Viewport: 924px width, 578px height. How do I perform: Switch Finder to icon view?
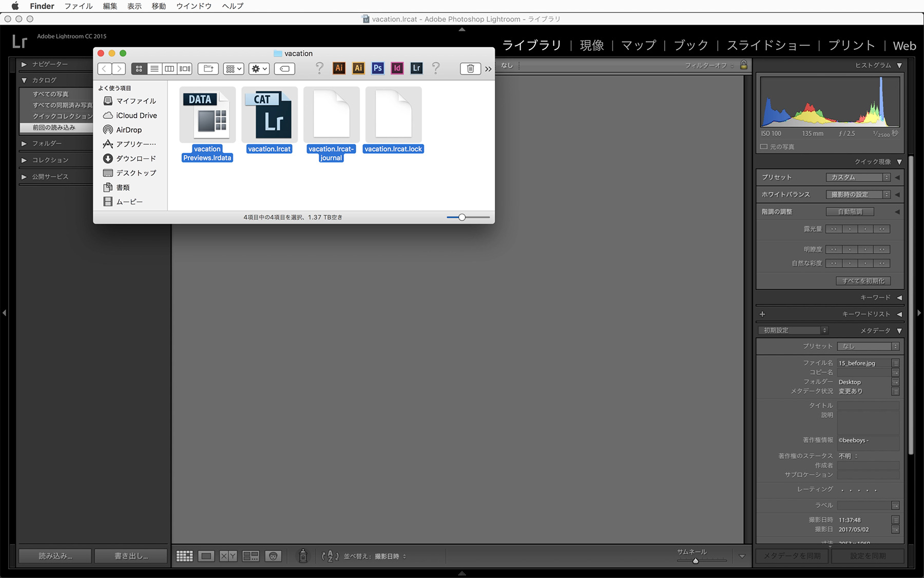tap(139, 68)
